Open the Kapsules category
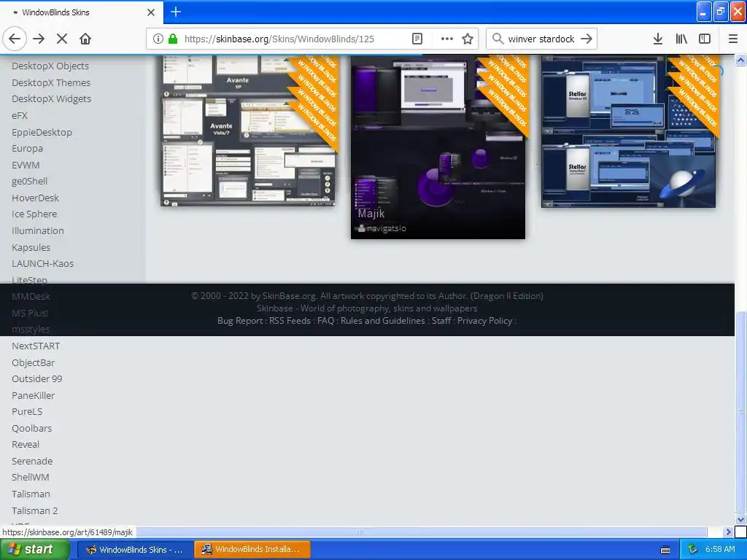The width and height of the screenshot is (747, 560). coord(31,248)
